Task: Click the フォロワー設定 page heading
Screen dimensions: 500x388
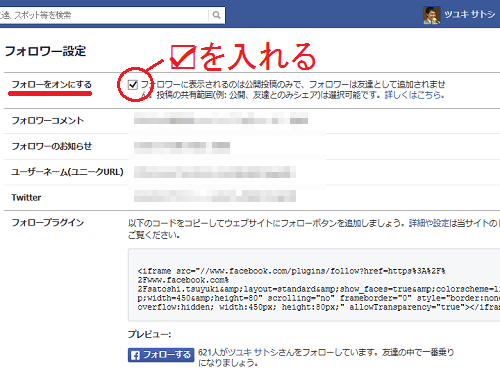Action: [46, 51]
